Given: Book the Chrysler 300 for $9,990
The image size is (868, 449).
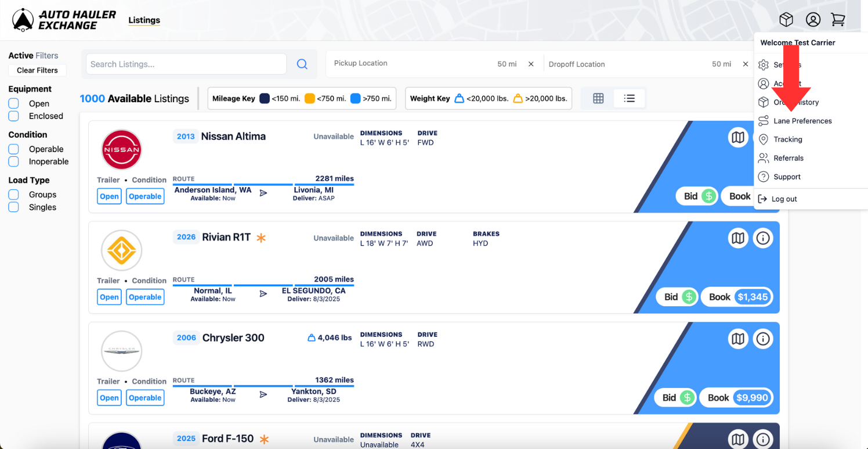Looking at the screenshot, I should click(737, 398).
